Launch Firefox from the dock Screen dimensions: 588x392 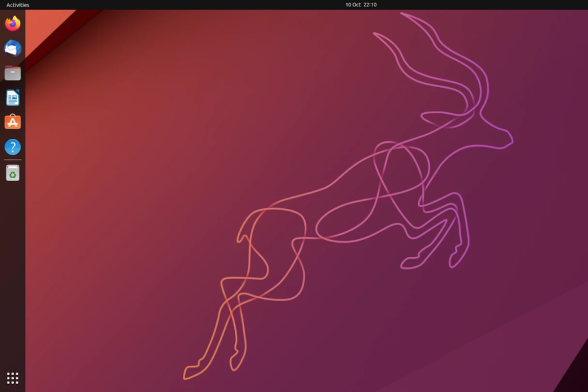pyautogui.click(x=13, y=24)
